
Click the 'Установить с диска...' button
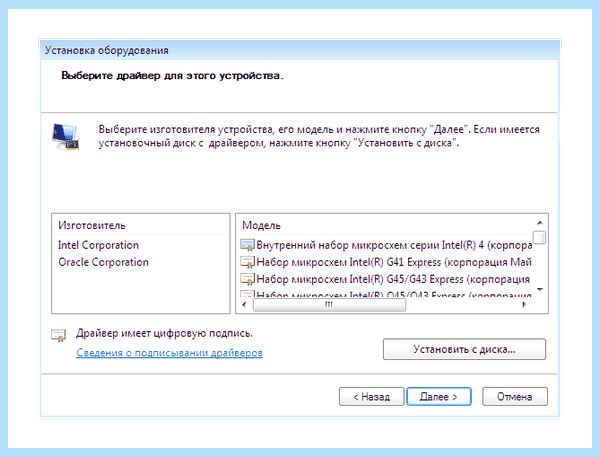tap(464, 349)
